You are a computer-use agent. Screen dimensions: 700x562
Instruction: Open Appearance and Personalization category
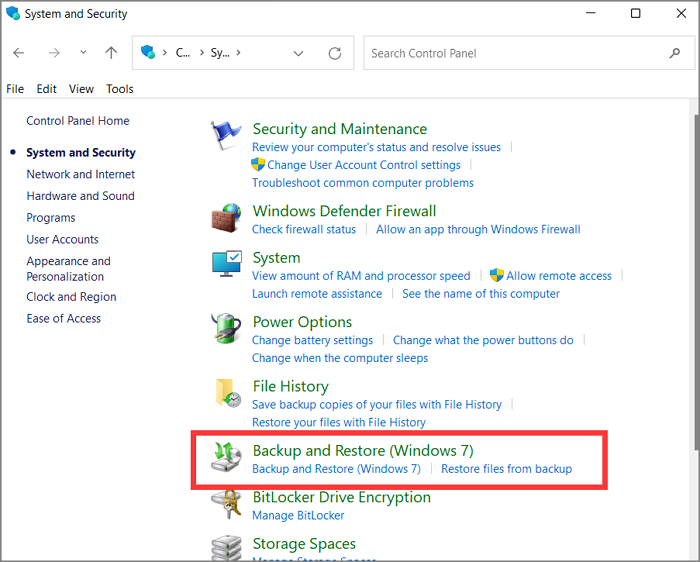[68, 269]
